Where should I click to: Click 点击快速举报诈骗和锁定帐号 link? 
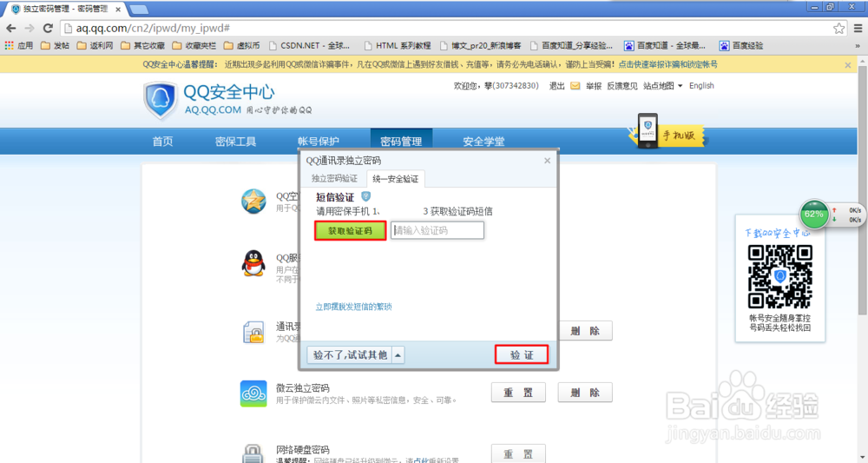(x=667, y=65)
